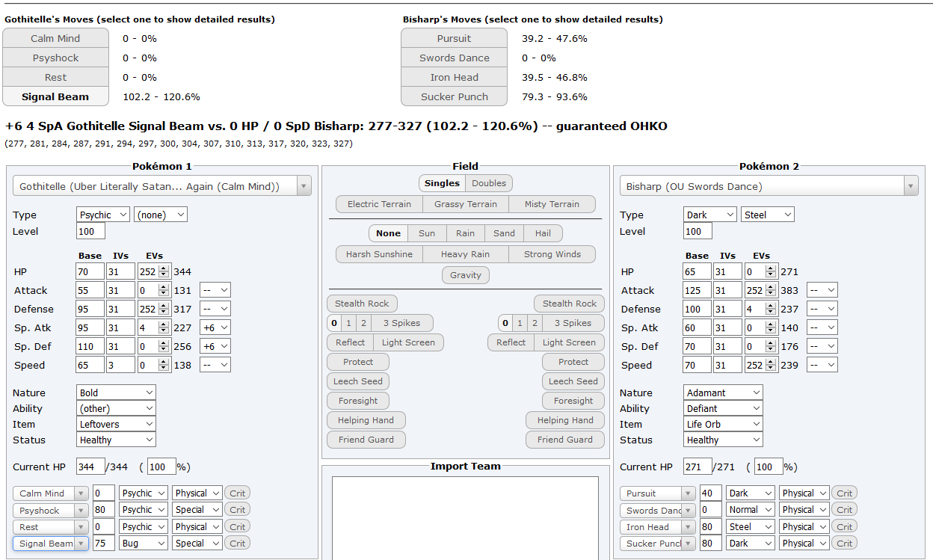This screenshot has width=933, height=560.
Task: Click Pokémon 2 Attack EVs stepper
Action: point(772,290)
